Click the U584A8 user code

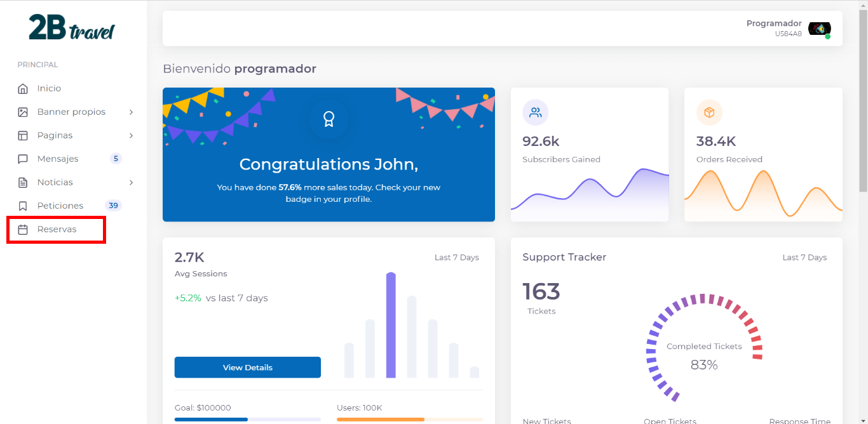point(788,34)
